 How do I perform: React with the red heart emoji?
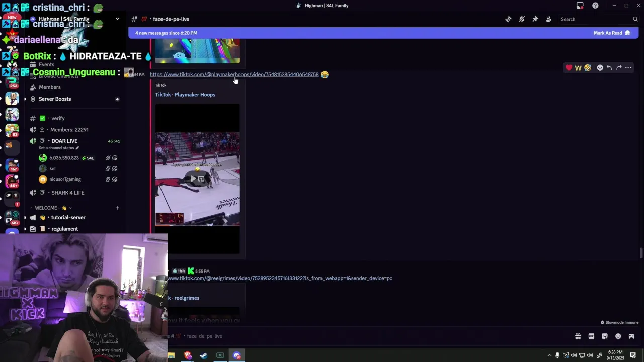point(569,68)
